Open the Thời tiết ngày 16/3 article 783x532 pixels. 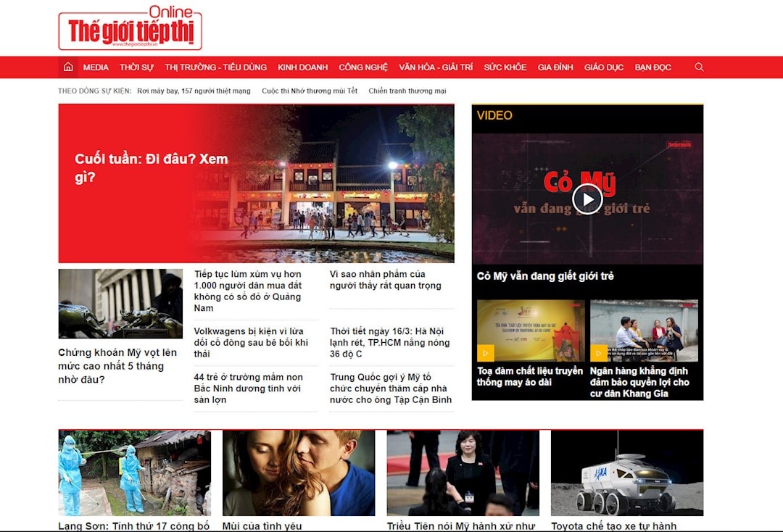[391, 343]
